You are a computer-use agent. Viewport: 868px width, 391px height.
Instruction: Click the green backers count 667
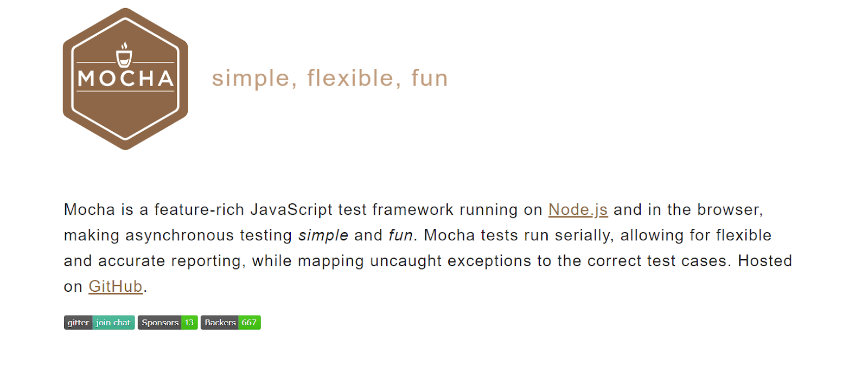click(x=249, y=323)
